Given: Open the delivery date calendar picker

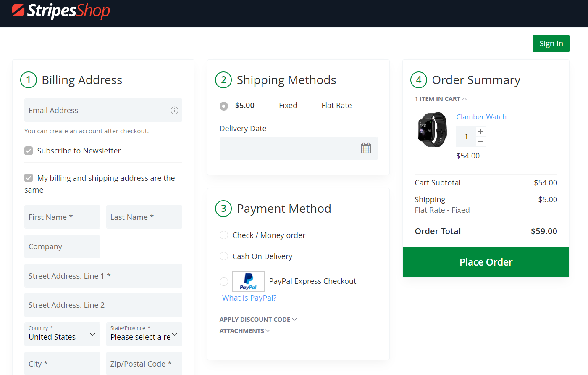Looking at the screenshot, I should pos(366,148).
